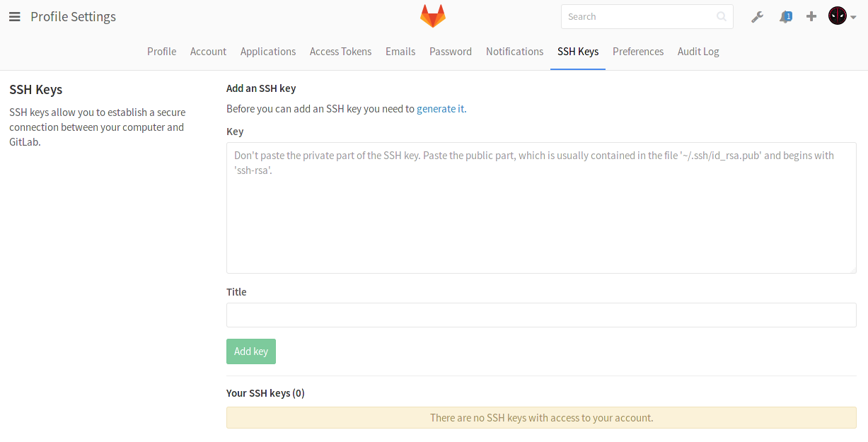This screenshot has width=868, height=442.
Task: Click the Title input field
Action: (541, 315)
